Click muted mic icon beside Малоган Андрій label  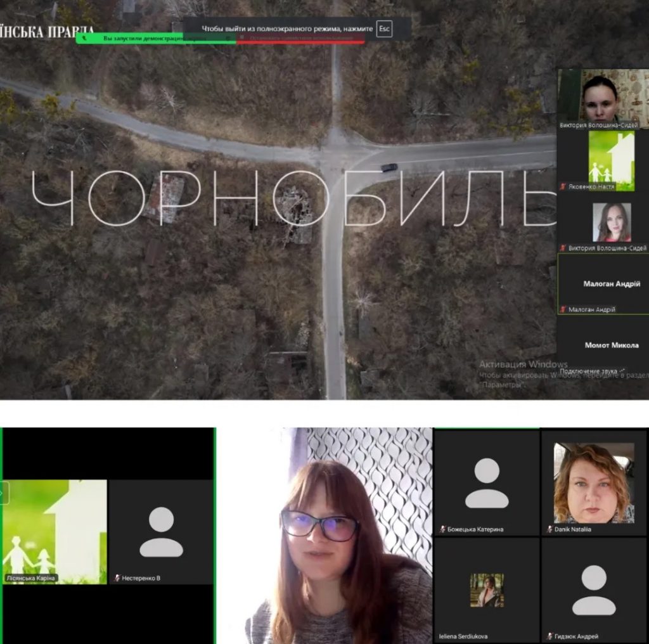562,309
